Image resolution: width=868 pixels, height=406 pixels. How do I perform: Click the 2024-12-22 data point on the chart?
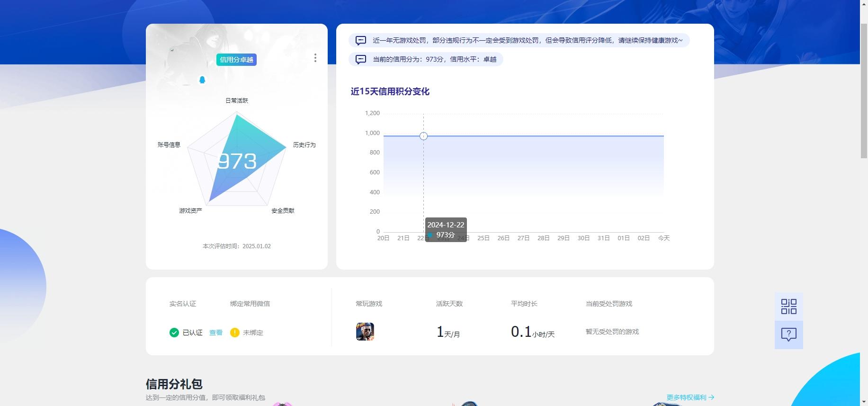pyautogui.click(x=423, y=136)
